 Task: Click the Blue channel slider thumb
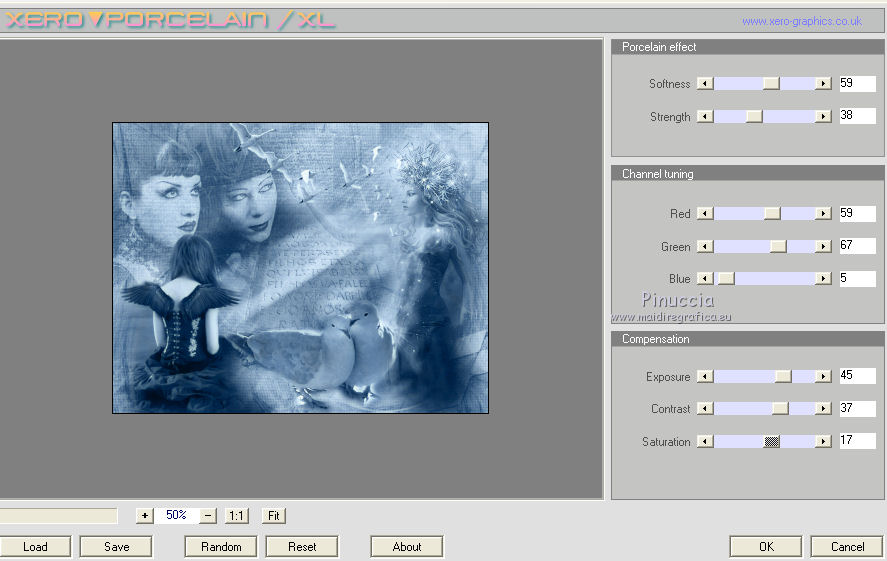point(726,278)
